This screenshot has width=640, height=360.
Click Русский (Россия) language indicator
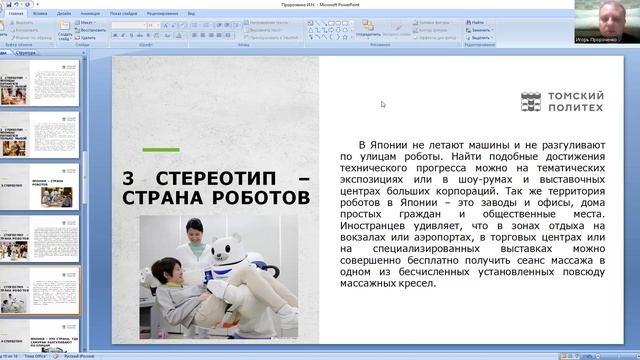pos(79,356)
